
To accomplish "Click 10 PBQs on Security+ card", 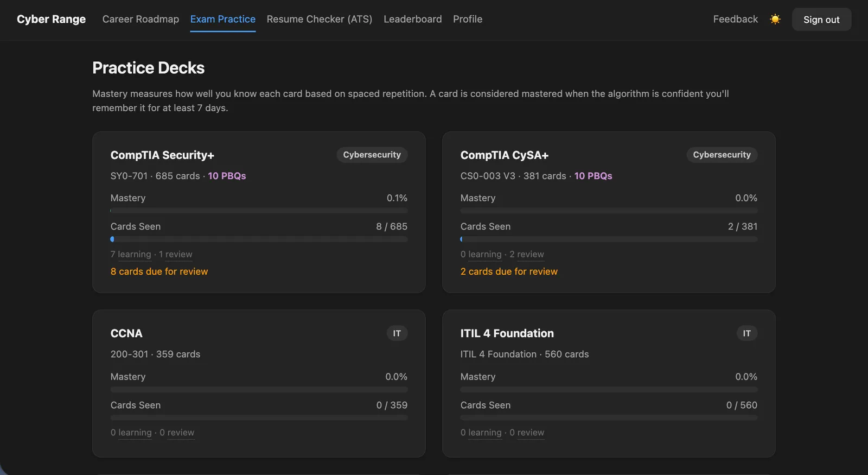I will point(227,176).
